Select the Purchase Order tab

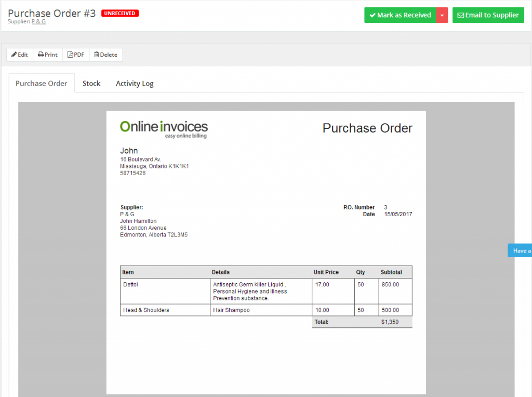(x=41, y=83)
